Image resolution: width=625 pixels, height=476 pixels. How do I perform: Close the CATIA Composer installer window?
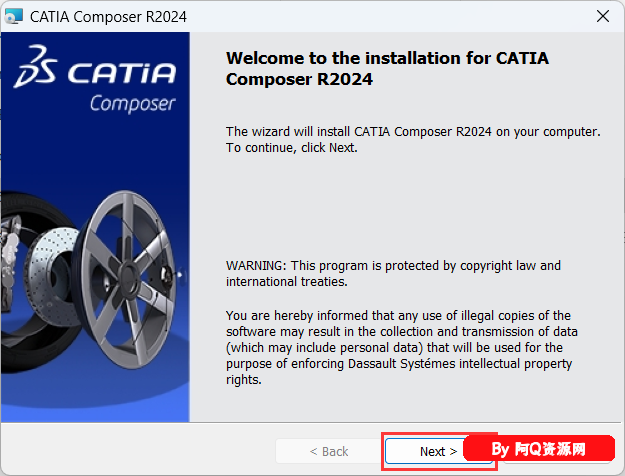pyautogui.click(x=602, y=16)
